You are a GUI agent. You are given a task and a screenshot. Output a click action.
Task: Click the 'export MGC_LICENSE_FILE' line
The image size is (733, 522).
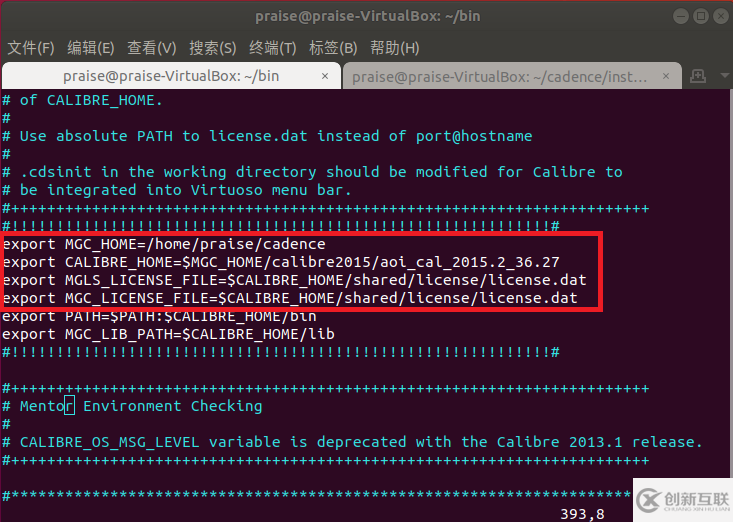(290, 298)
